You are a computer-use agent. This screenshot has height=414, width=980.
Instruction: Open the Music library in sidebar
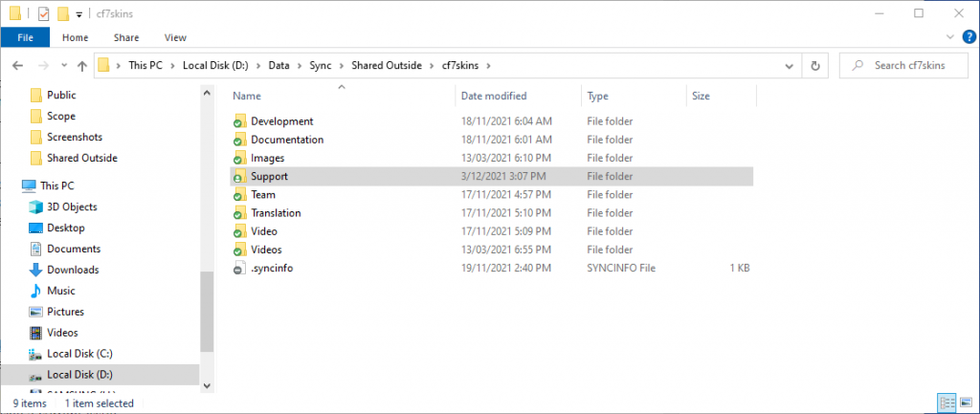coord(60,291)
